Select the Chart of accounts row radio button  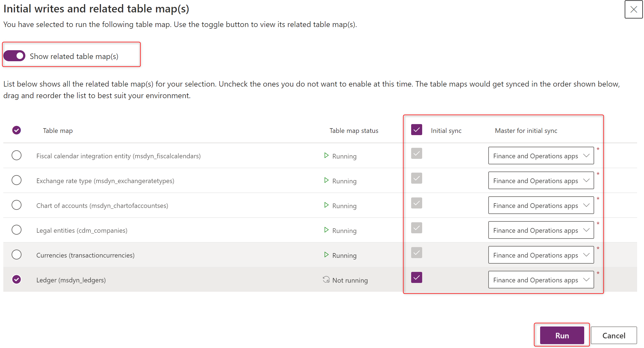[17, 205]
